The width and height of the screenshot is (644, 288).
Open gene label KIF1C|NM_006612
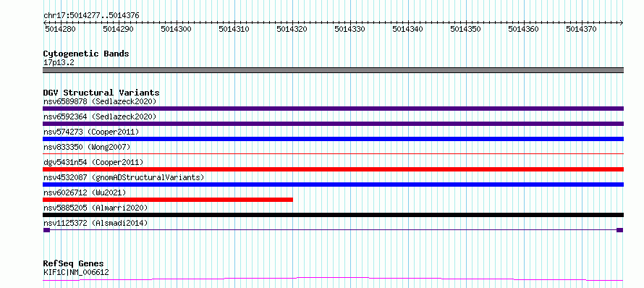tap(76, 272)
